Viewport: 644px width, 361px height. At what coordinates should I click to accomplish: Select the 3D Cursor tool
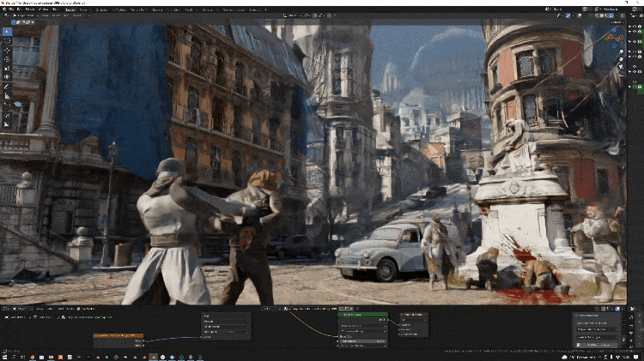[x=7, y=40]
